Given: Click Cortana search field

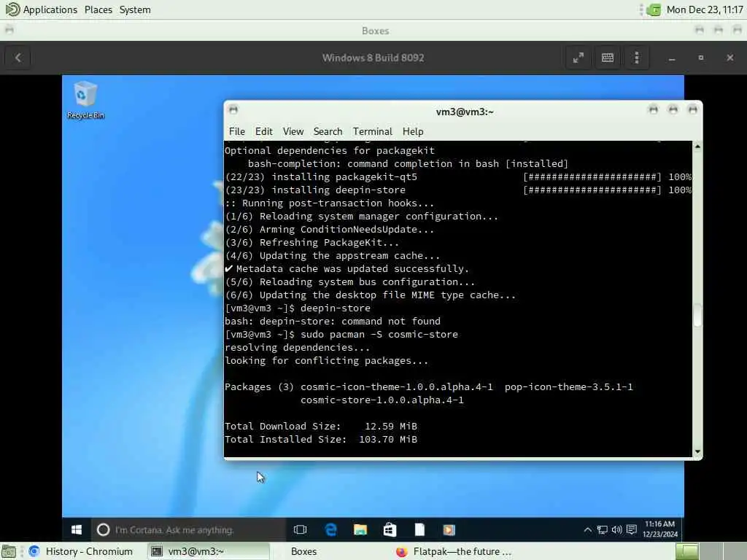Looking at the screenshot, I should coord(188,529).
